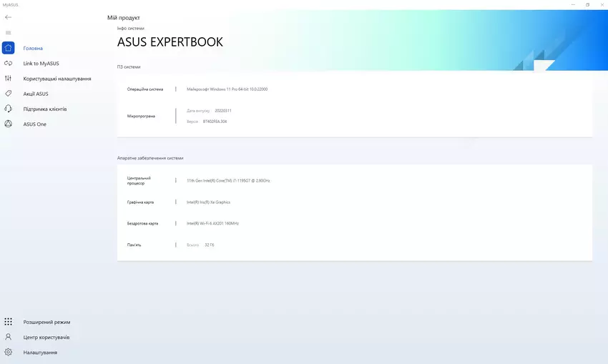Open the gear icon for Налаштування
The image size is (608, 364).
[8, 352]
